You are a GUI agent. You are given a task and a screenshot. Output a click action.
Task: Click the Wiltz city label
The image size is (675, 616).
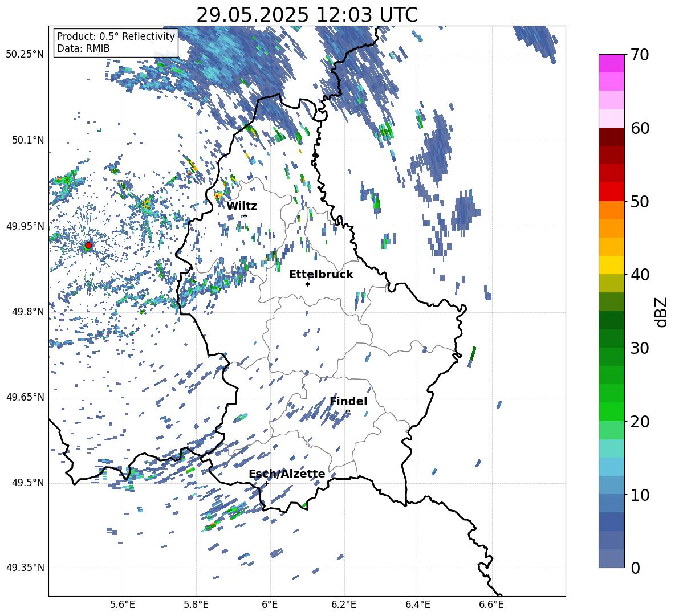242,206
